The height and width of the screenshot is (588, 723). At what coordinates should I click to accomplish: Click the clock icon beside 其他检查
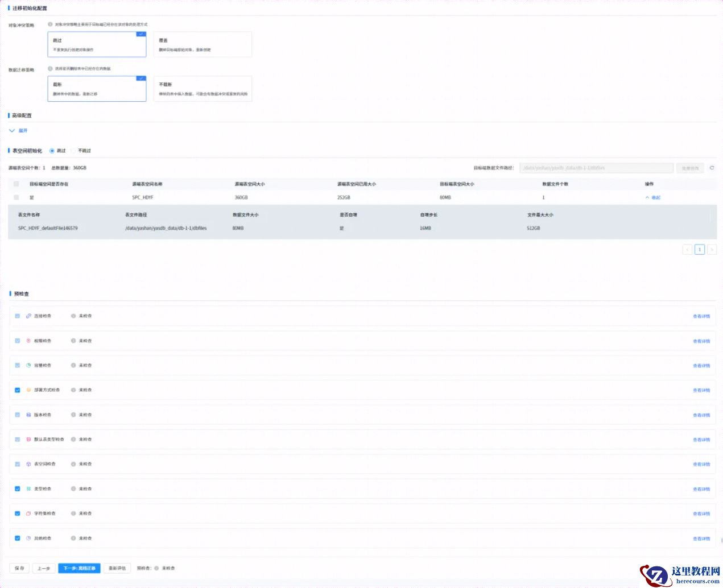point(28,538)
